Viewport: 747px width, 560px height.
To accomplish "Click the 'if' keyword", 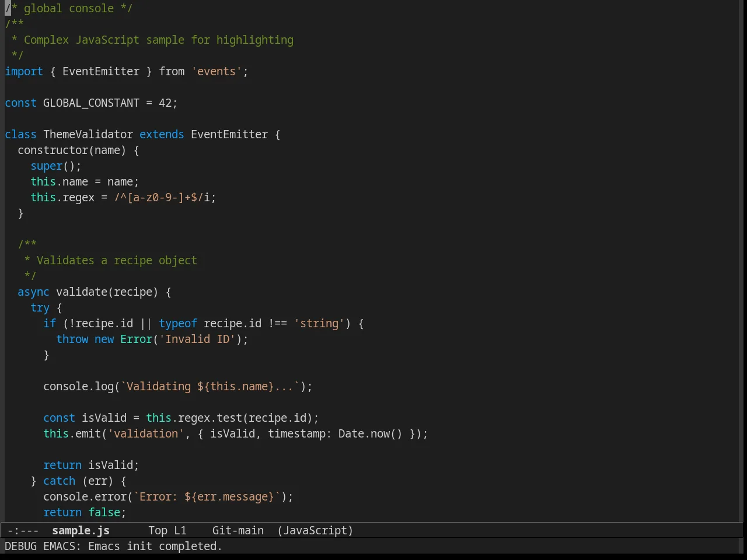I will tap(50, 323).
